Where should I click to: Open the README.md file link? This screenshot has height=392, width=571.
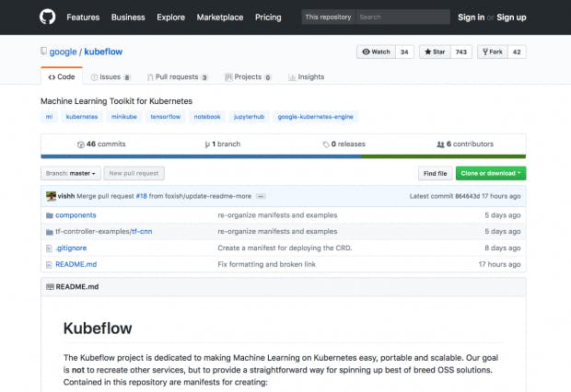pyautogui.click(x=76, y=265)
